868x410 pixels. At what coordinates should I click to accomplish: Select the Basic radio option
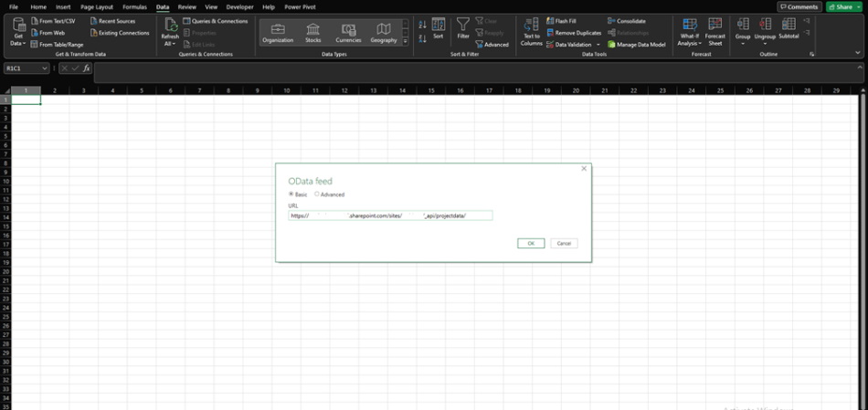[291, 194]
